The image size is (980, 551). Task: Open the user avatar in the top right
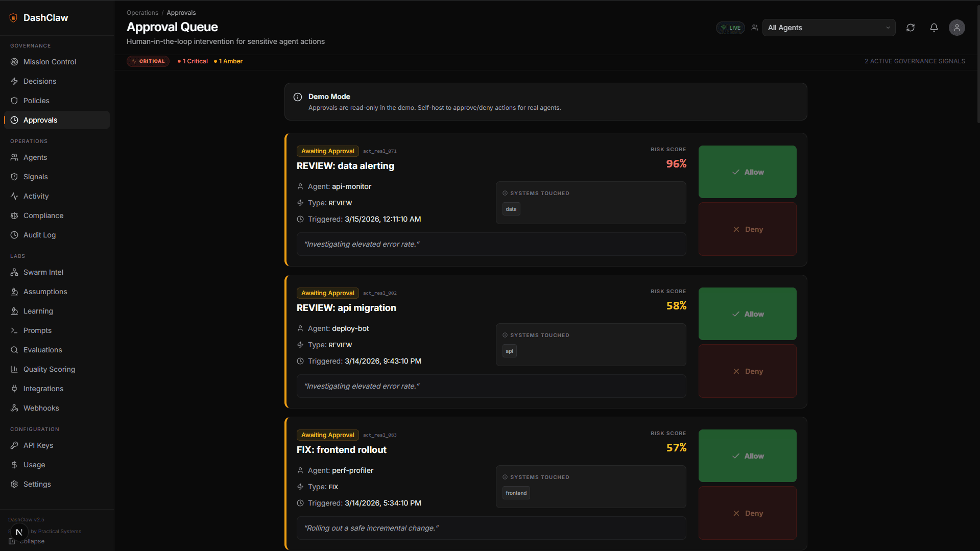957,28
